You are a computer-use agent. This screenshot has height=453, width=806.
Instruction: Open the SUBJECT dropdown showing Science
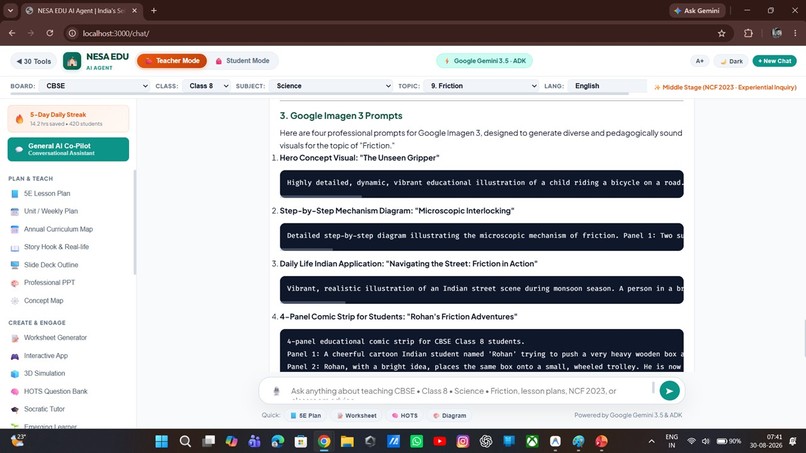(x=332, y=86)
